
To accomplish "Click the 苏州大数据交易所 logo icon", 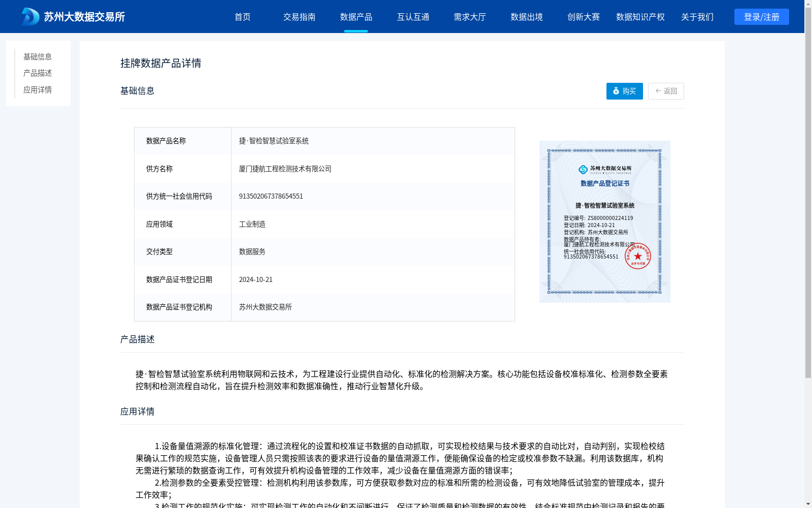I will coord(30,17).
